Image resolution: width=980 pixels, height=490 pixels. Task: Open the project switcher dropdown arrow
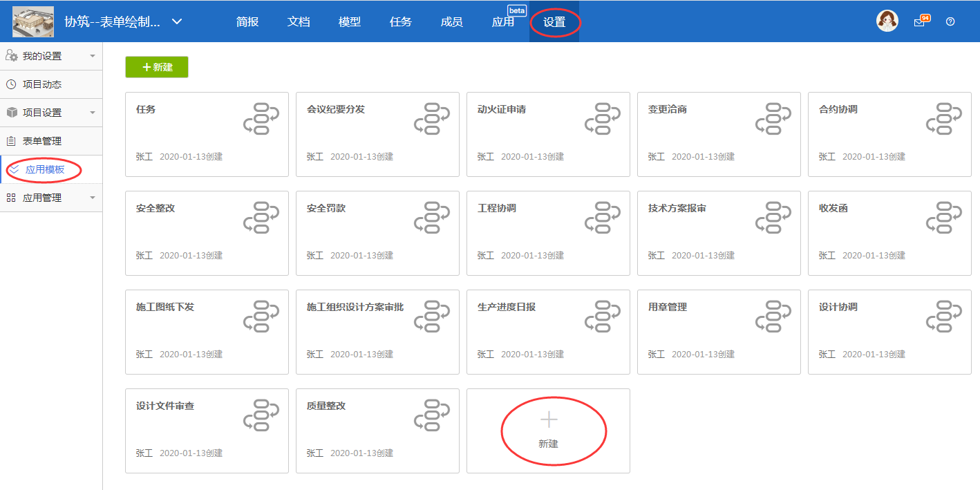[x=177, y=21]
